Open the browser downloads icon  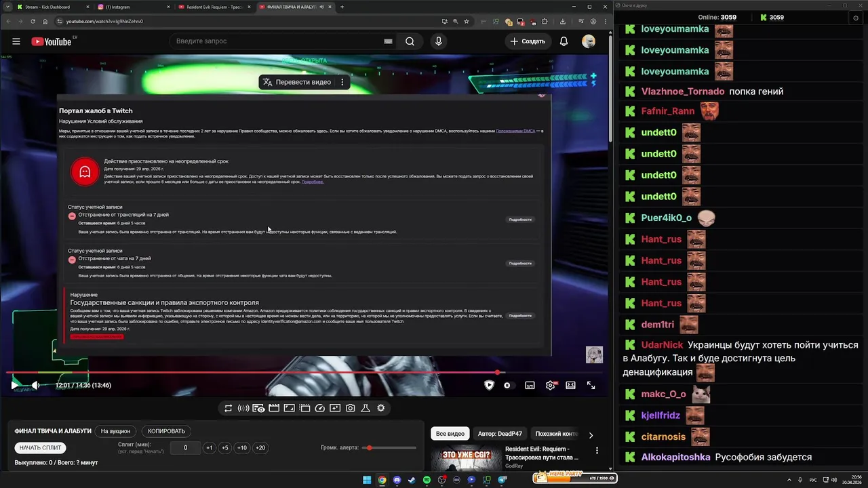point(563,21)
